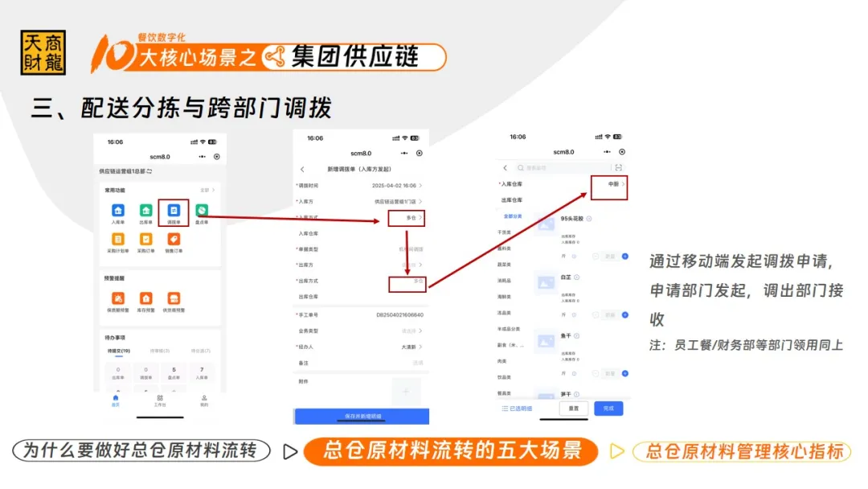Click the mini-program more dots in home phone
This screenshot has height=489, width=868.
(x=202, y=157)
